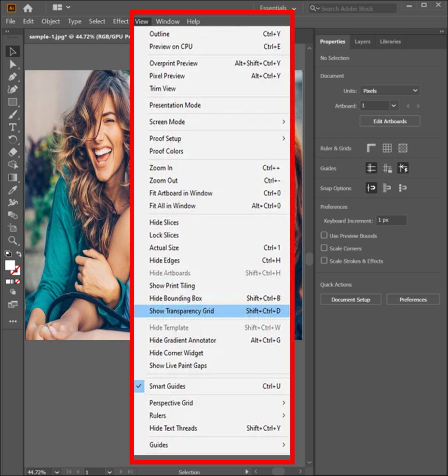Click the None color box below the swatches

[x=18, y=282]
